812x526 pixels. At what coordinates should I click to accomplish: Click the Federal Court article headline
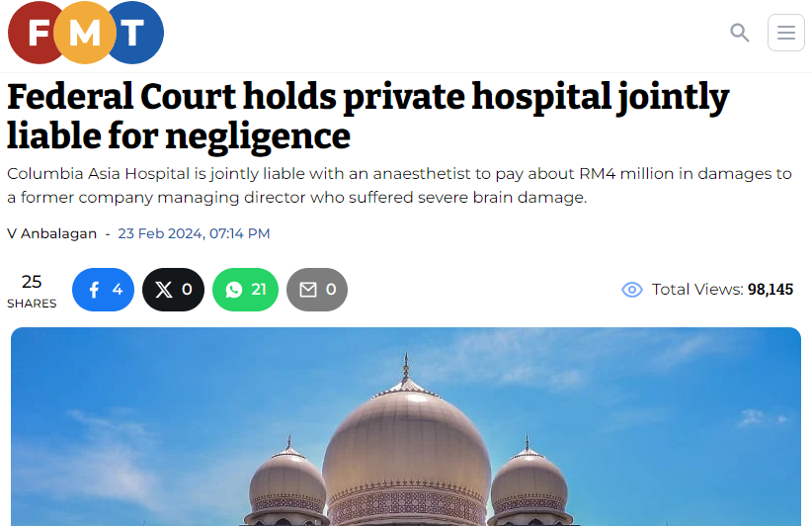click(x=367, y=117)
